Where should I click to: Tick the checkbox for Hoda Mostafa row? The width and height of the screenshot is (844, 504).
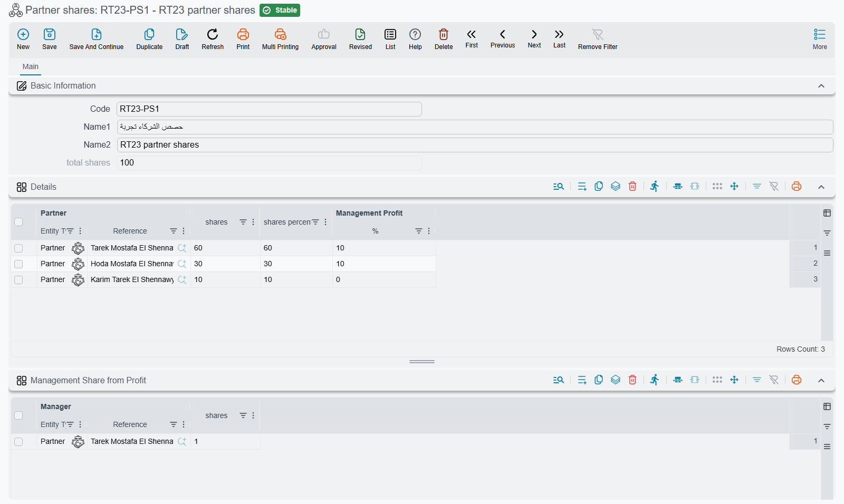(18, 264)
